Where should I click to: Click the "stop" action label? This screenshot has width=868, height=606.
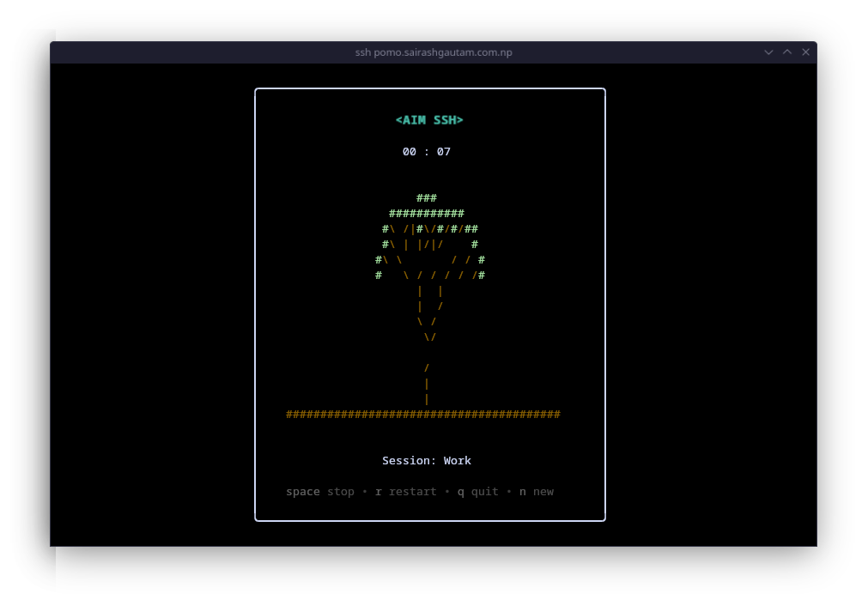[x=341, y=492]
